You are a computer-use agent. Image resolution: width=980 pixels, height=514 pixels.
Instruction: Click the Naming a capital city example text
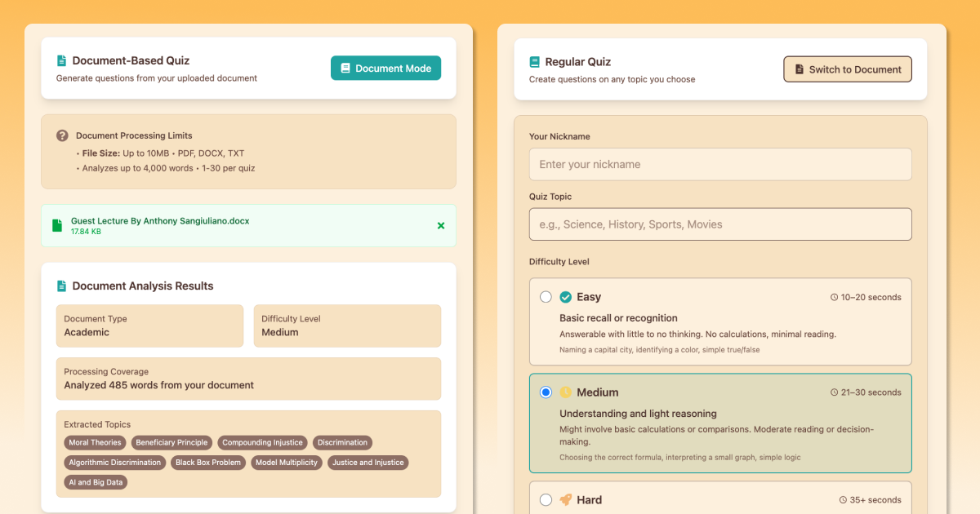point(659,350)
